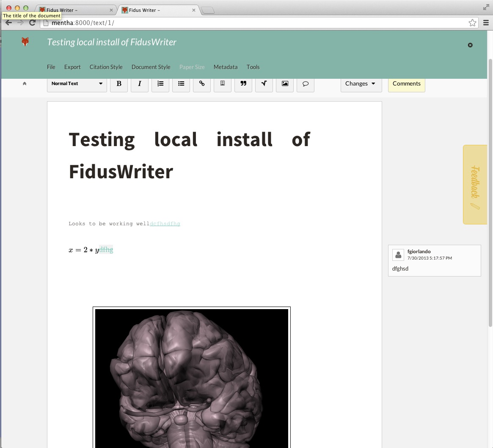Click the insert link chain icon
Screen dimensions: 493x448
point(202,84)
